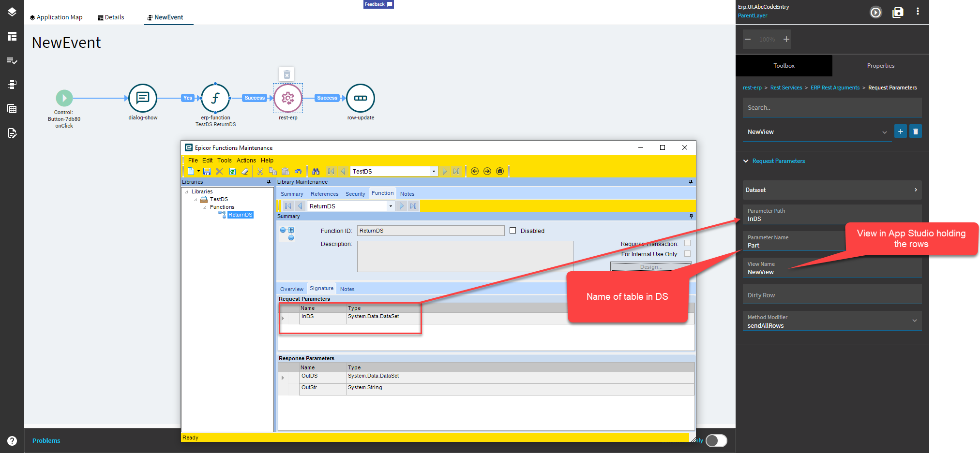Click the preview play icon in top-right header

click(876, 12)
